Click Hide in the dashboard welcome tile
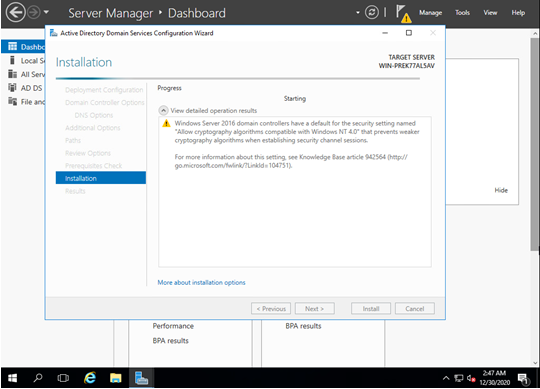 point(501,190)
